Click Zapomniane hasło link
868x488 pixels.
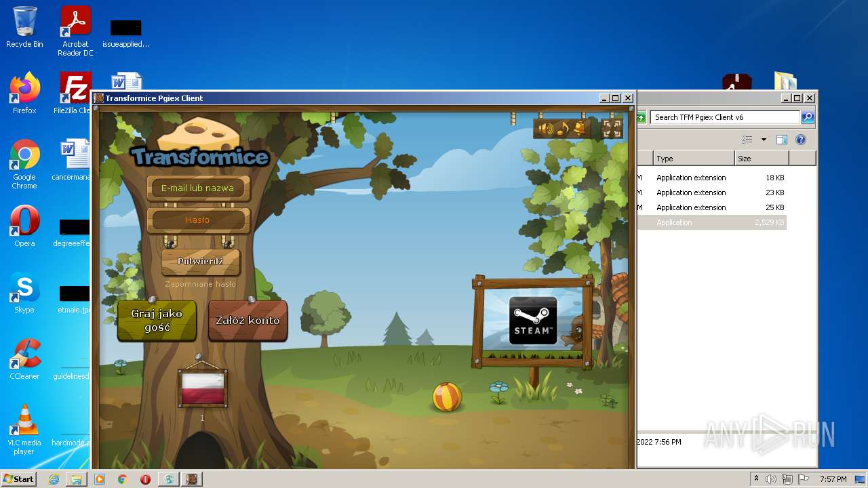[201, 284]
